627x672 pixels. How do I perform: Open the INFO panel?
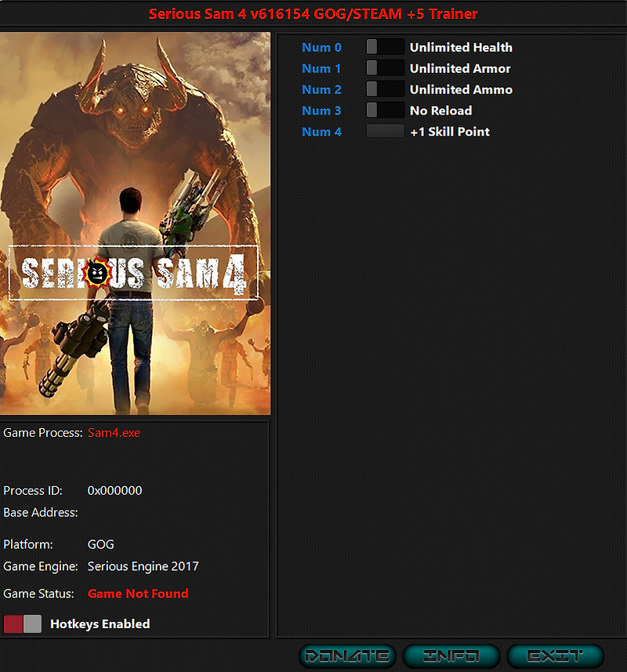click(452, 656)
